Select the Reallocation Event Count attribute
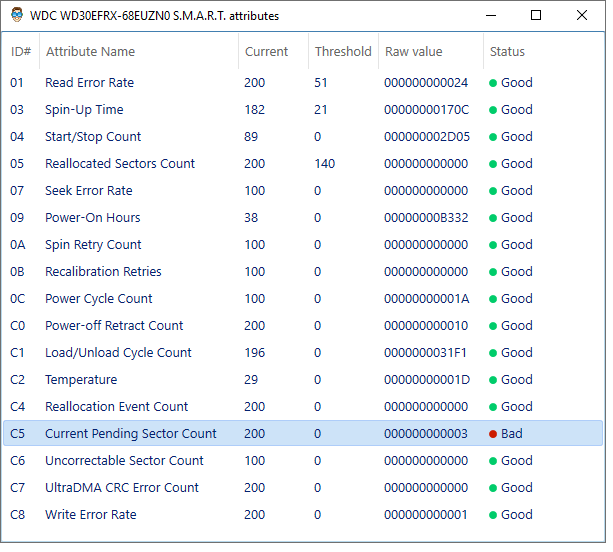 (303, 406)
